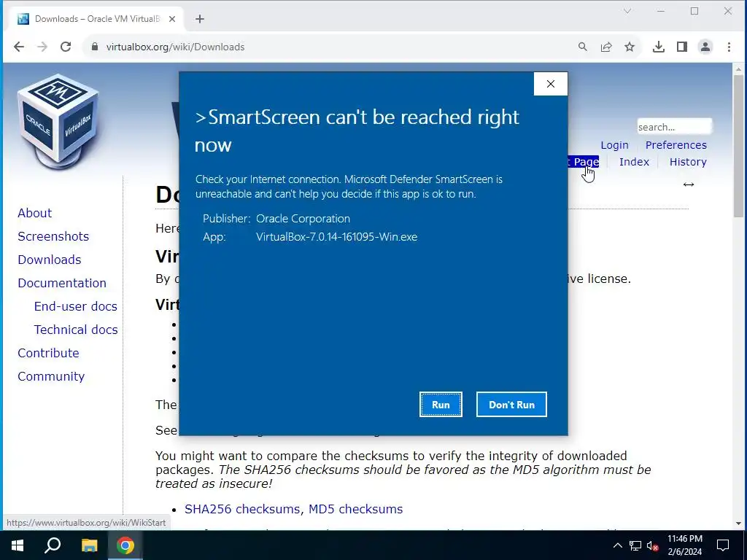Open the Windows Start menu

[x=18, y=545]
